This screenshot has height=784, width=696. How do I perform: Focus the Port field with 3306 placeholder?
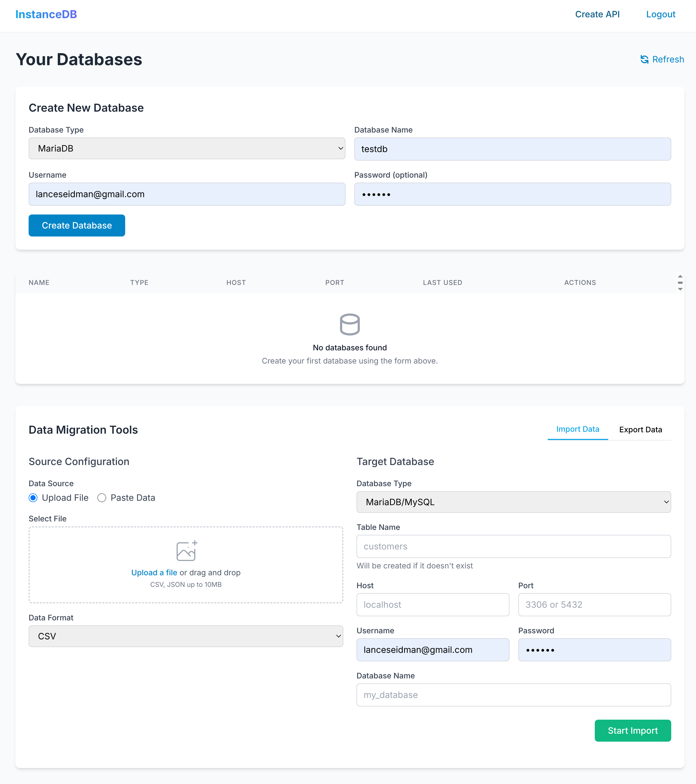594,604
